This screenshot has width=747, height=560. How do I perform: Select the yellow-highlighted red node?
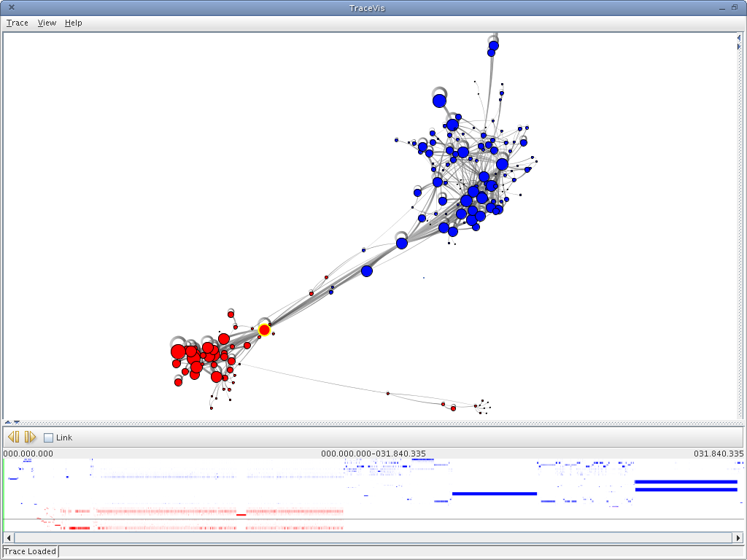pos(264,330)
